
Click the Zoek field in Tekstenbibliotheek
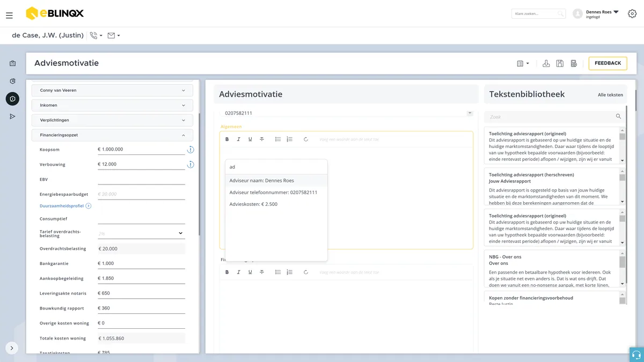pos(555,116)
